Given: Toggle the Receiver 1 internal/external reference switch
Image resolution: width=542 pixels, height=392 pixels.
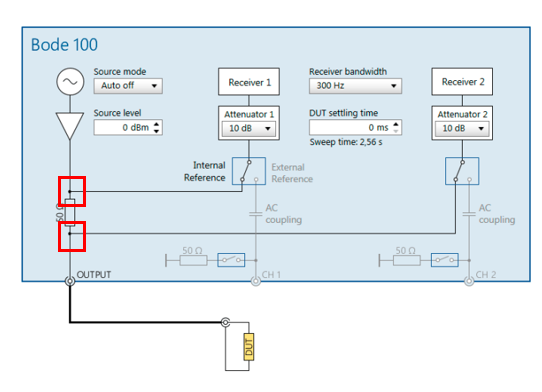Looking at the screenshot, I should [249, 171].
